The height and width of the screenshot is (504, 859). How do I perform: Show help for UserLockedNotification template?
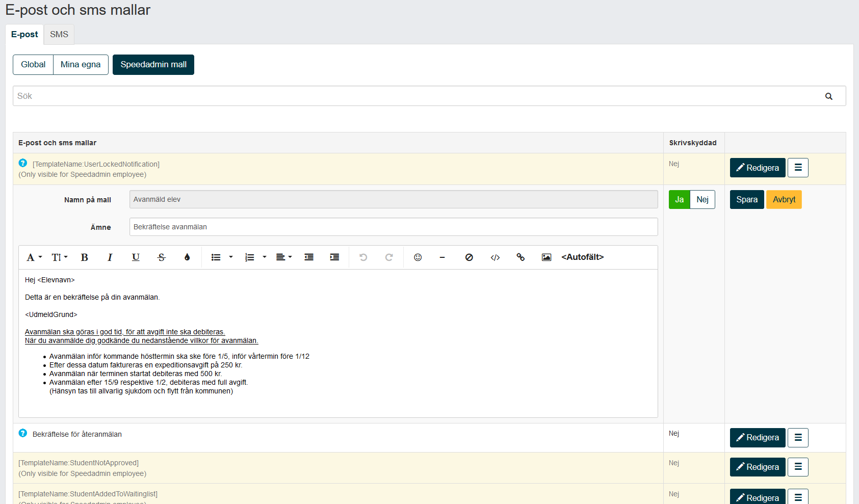click(23, 163)
